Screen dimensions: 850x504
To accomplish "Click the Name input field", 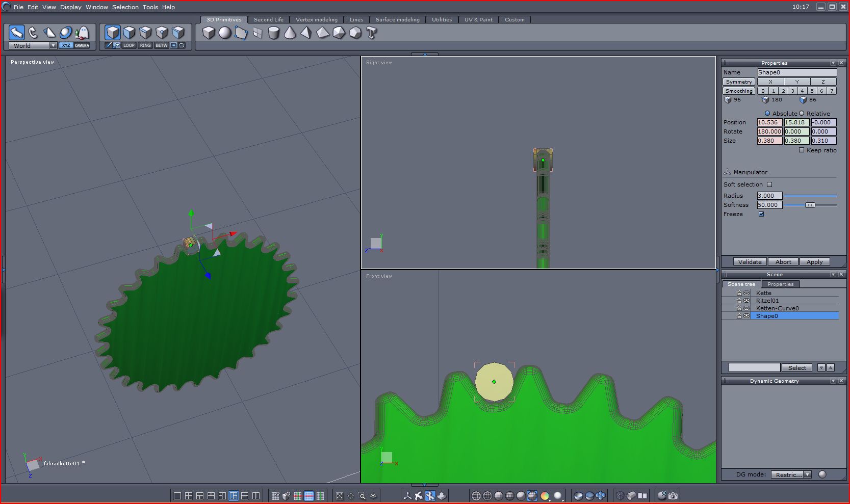I will pos(797,72).
